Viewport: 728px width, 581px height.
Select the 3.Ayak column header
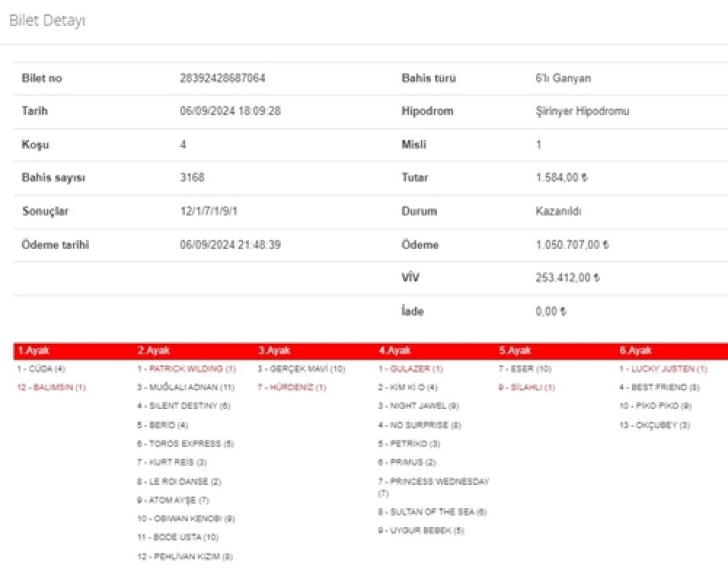point(274,351)
